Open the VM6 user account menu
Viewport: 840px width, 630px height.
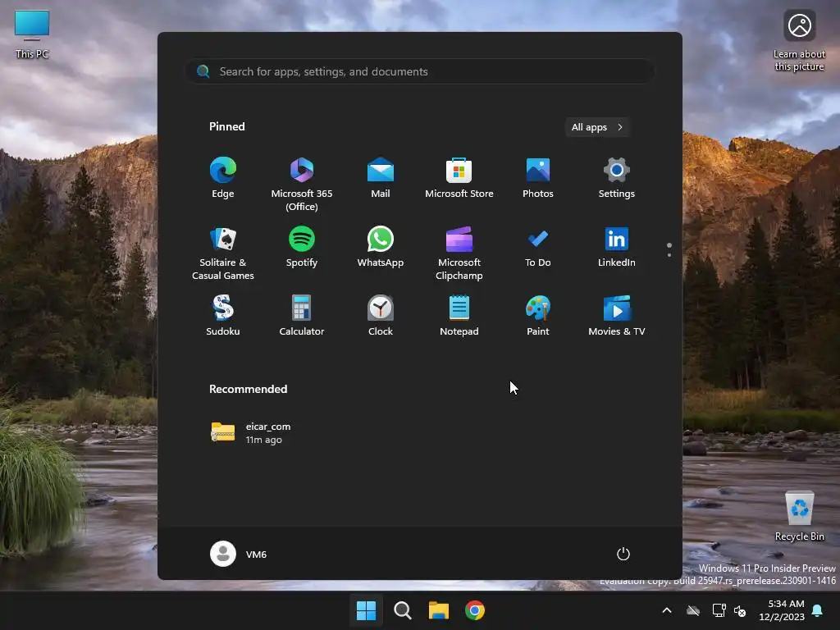coord(239,554)
